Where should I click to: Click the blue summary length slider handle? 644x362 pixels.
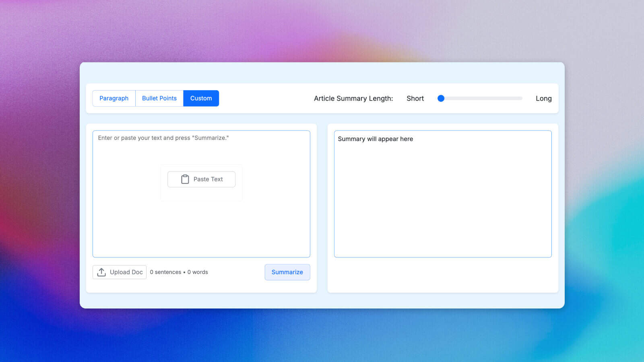(x=441, y=99)
